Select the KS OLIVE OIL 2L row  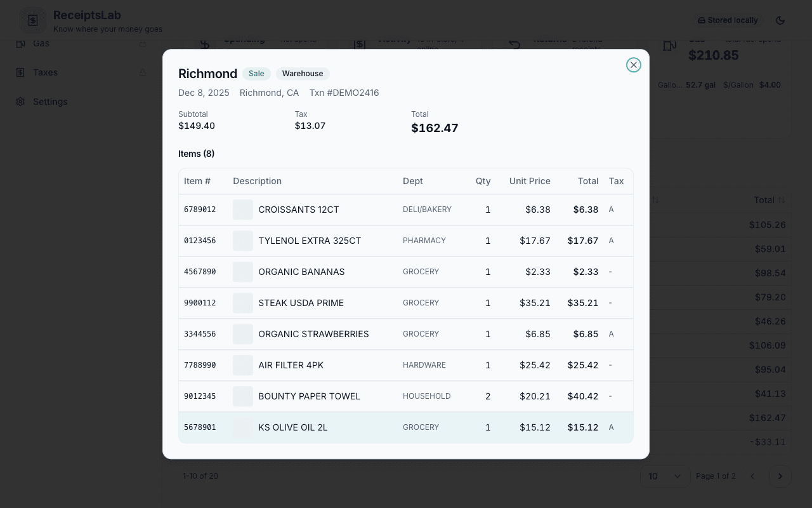click(405, 427)
